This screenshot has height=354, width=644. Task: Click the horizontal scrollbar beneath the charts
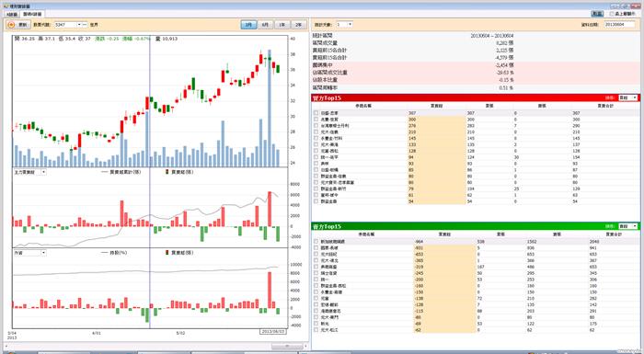(x=156, y=347)
